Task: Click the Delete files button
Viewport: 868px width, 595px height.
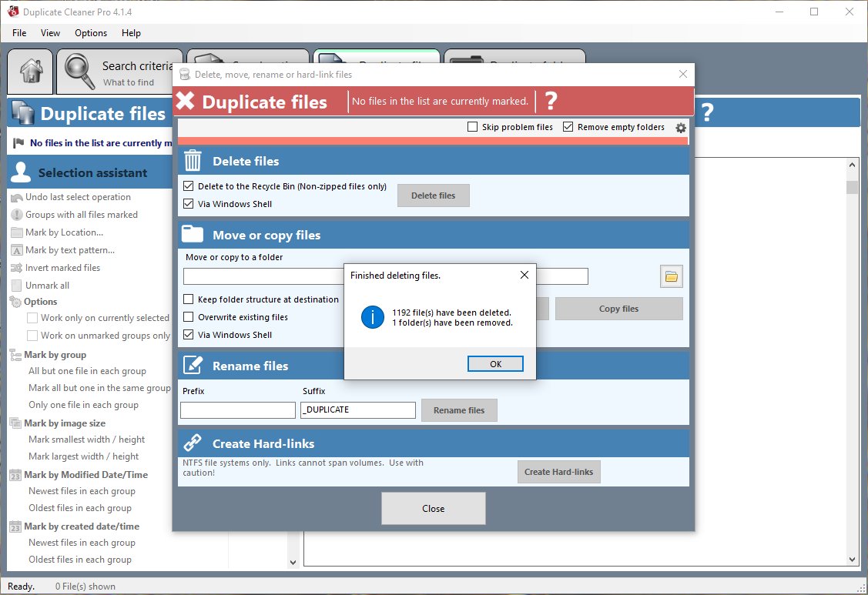Action: 434,196
